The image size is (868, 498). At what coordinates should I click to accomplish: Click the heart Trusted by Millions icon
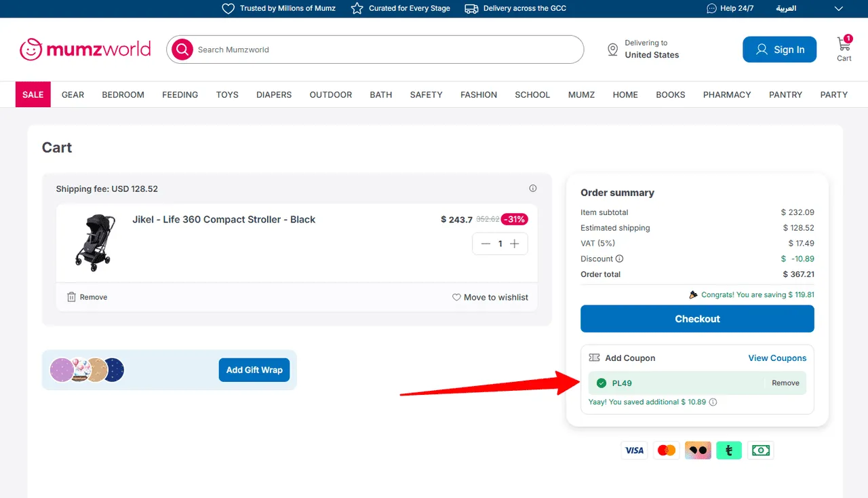click(229, 9)
